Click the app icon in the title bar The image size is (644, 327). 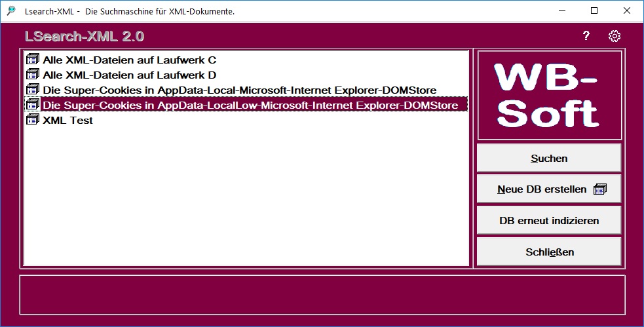pos(11,10)
